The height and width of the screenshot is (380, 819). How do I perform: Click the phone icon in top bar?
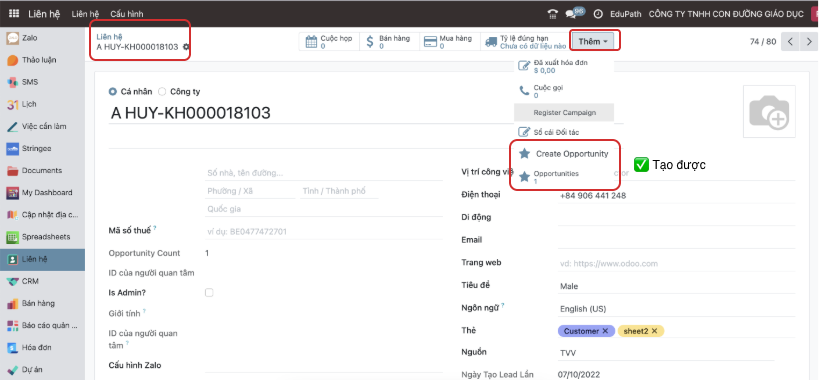(x=552, y=14)
